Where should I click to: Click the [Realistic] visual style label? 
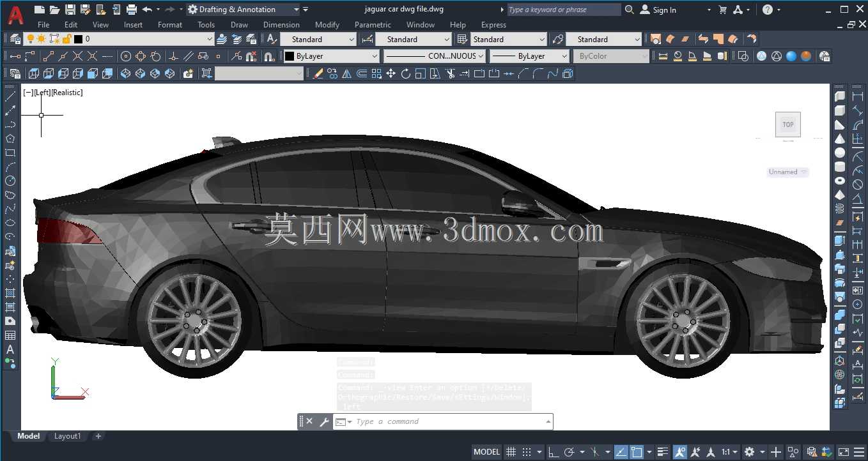(67, 93)
